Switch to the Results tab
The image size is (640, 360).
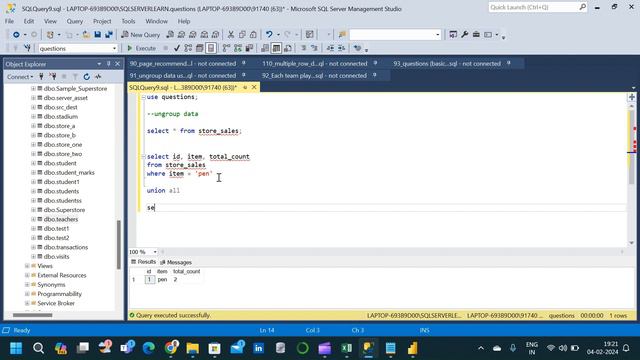pyautogui.click(x=144, y=262)
